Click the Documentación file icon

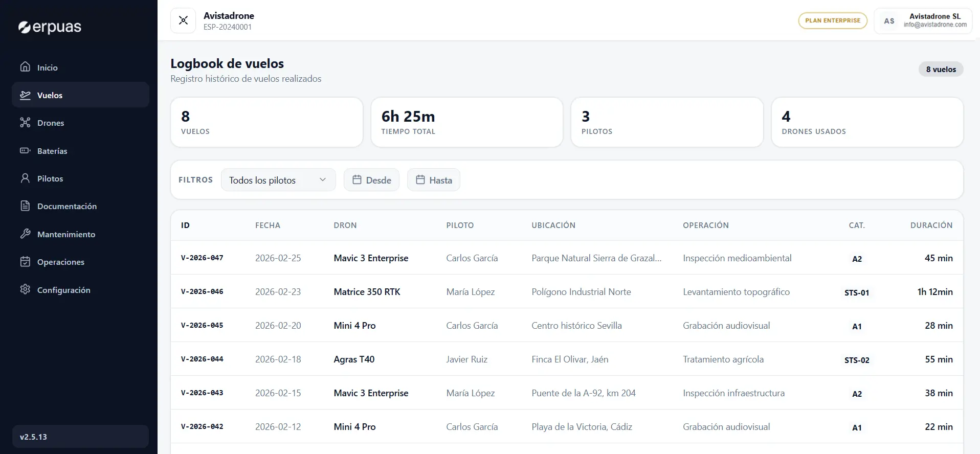point(25,206)
